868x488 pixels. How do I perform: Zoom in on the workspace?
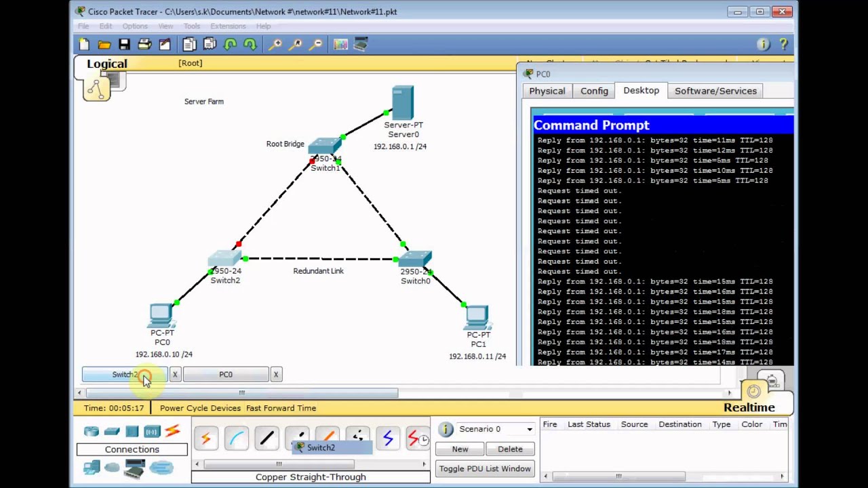tap(275, 45)
